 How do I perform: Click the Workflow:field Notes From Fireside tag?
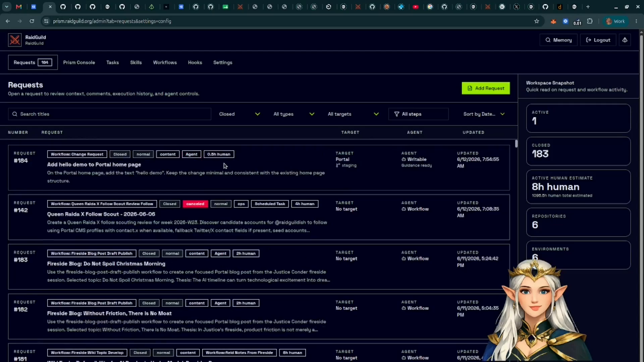(x=239, y=353)
